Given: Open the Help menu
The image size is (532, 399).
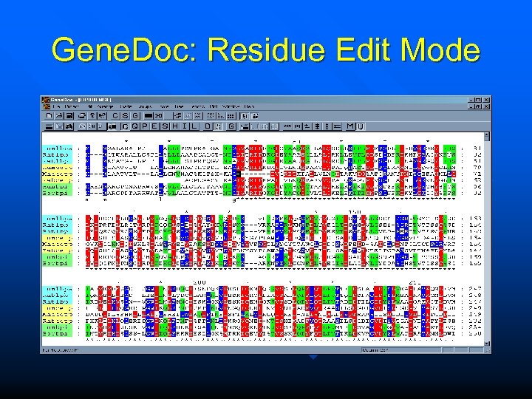Looking at the screenshot, I should point(250,106).
